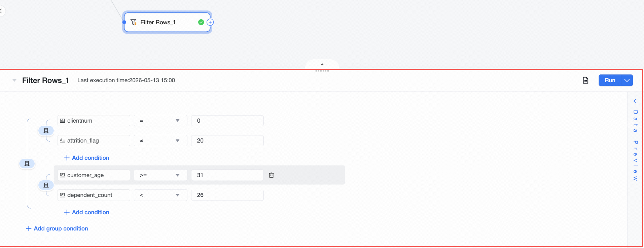
Task: Open the equals operator dropdown for clientnum
Action: coord(160,121)
